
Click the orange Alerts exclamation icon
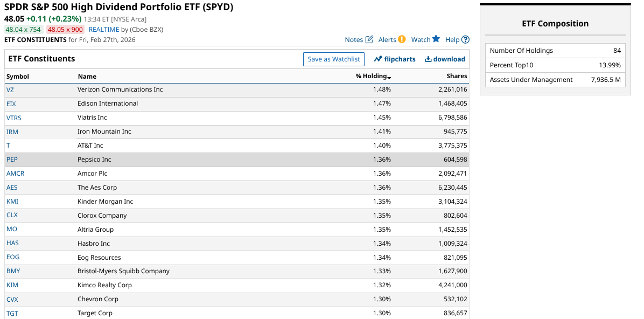coord(401,39)
